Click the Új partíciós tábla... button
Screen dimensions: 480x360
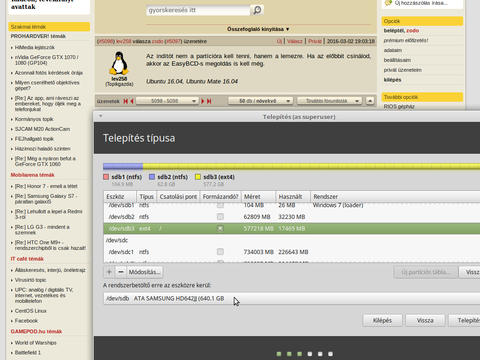425,272
